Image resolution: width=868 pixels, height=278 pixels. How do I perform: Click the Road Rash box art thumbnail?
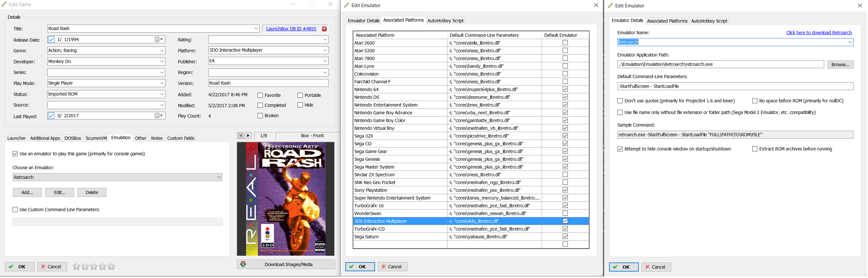pyautogui.click(x=286, y=199)
